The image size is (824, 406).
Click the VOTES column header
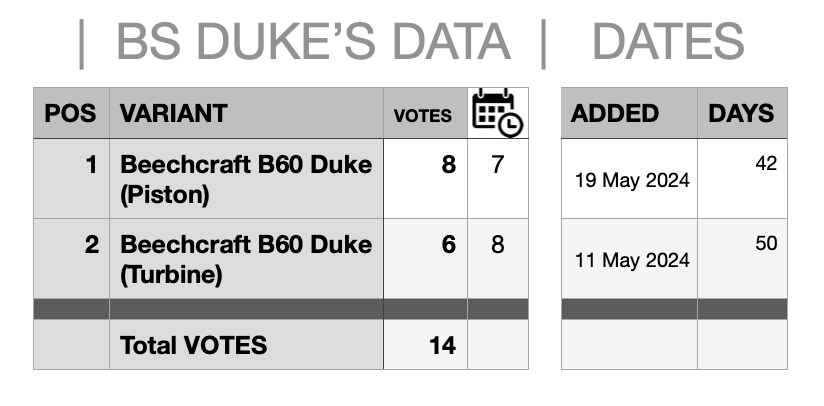425,113
